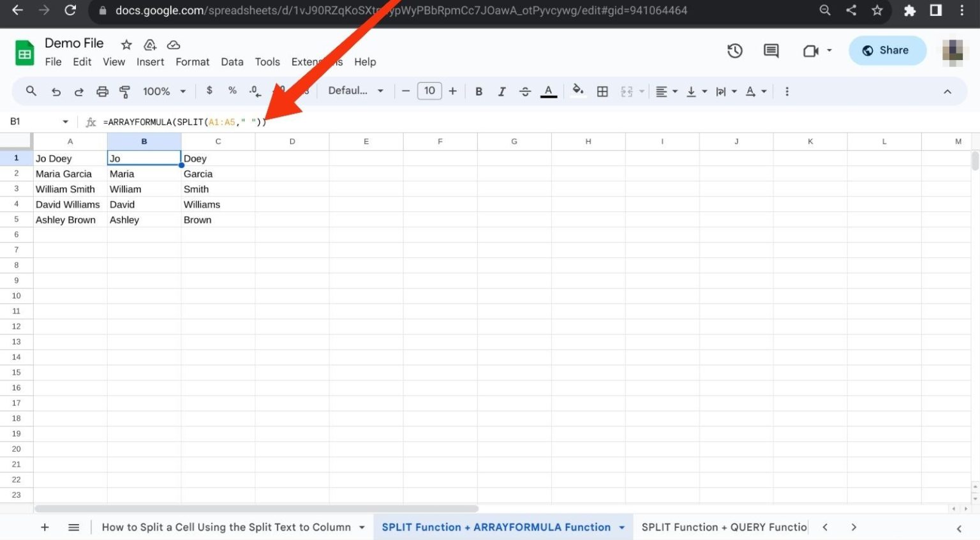The height and width of the screenshot is (540, 980).
Task: Click the Print icon
Action: [102, 91]
